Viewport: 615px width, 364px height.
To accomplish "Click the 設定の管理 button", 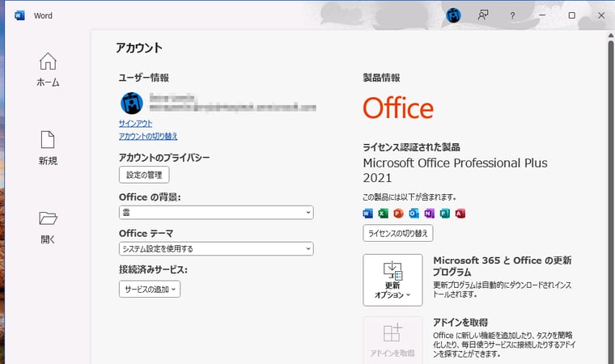I will point(144,175).
